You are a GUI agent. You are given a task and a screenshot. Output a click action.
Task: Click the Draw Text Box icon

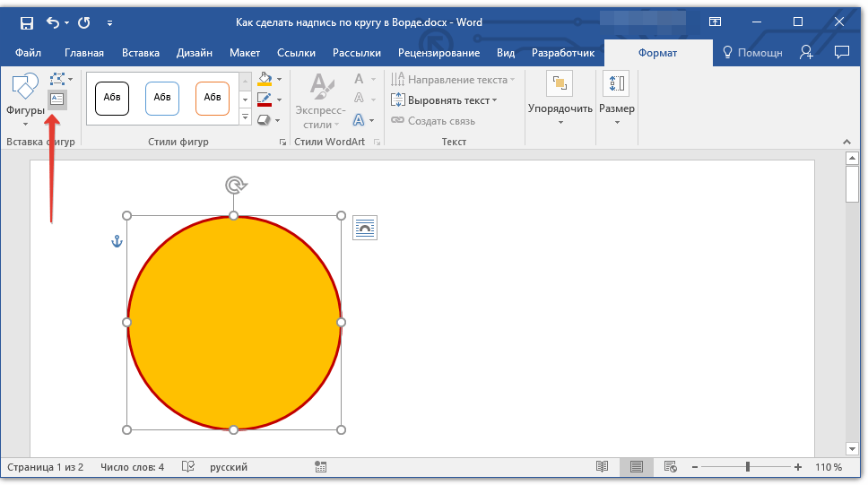[56, 100]
